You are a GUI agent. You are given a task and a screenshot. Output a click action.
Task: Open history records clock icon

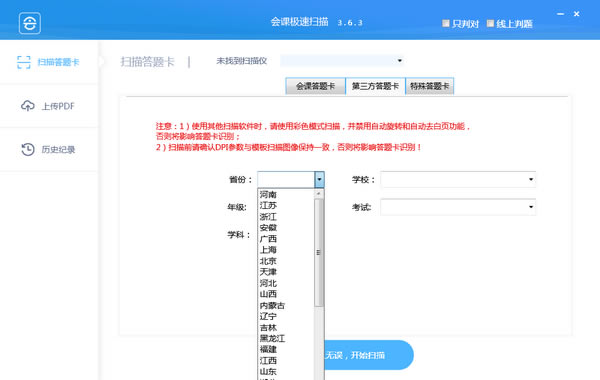point(28,149)
